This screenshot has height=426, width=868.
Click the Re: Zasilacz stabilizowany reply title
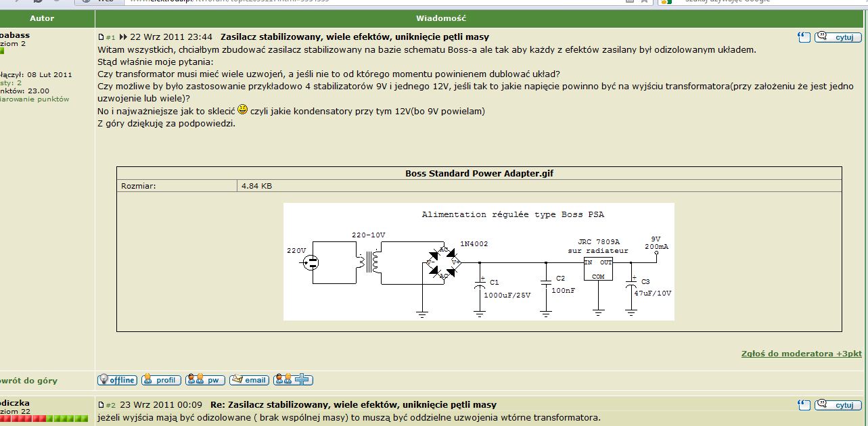pyautogui.click(x=353, y=405)
